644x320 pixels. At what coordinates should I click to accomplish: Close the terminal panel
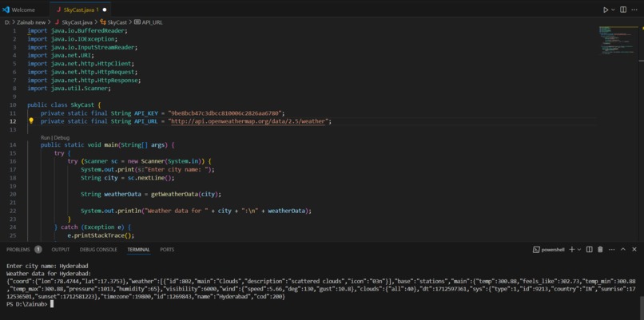(635, 250)
